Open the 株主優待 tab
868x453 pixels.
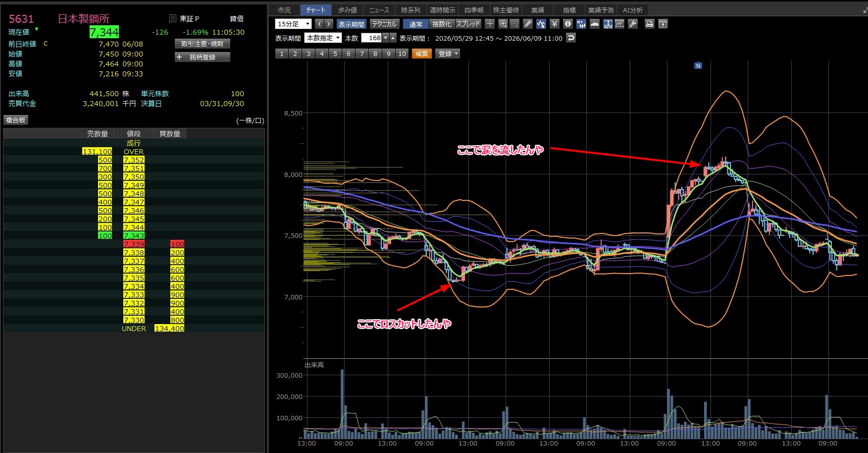click(506, 10)
